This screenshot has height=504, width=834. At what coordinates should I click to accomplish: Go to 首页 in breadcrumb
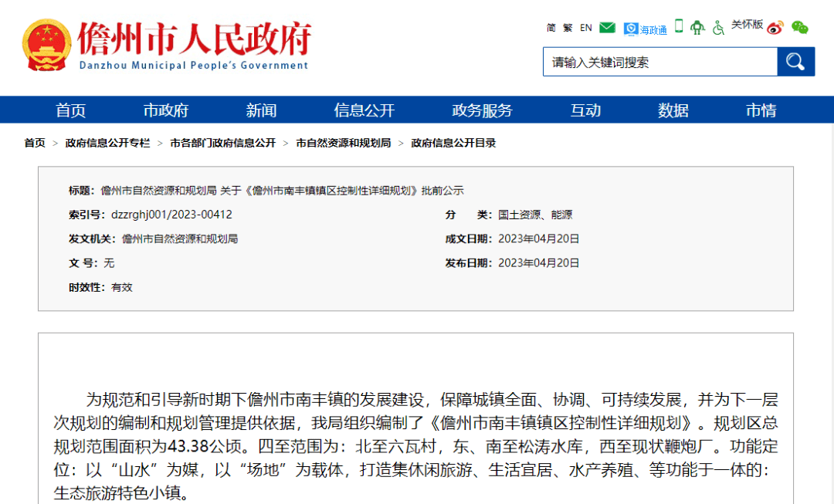pyautogui.click(x=35, y=143)
